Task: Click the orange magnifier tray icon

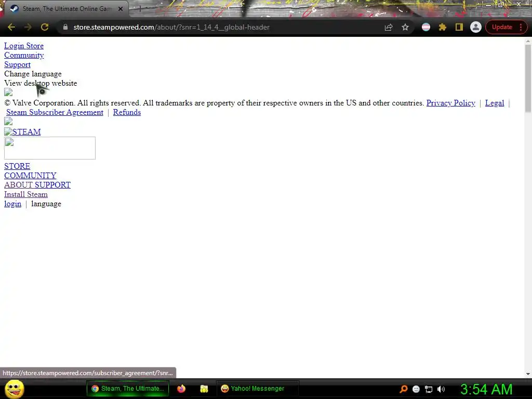Action: coord(403,389)
